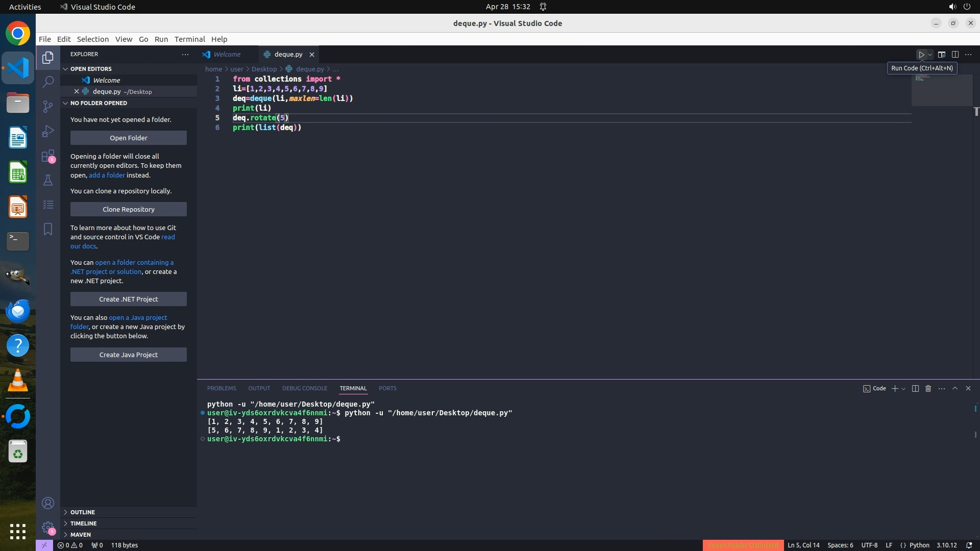Expand the OUTLINE section
980x551 pixels.
pyautogui.click(x=82, y=512)
